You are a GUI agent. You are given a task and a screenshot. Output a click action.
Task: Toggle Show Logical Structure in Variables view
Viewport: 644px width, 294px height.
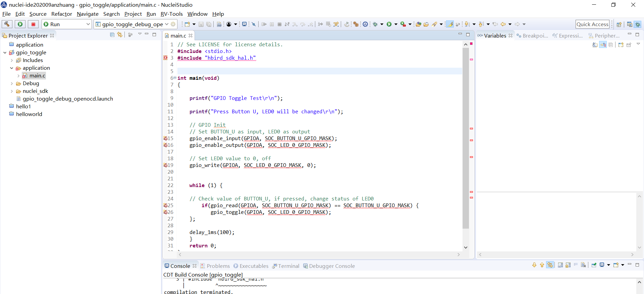tap(603, 45)
